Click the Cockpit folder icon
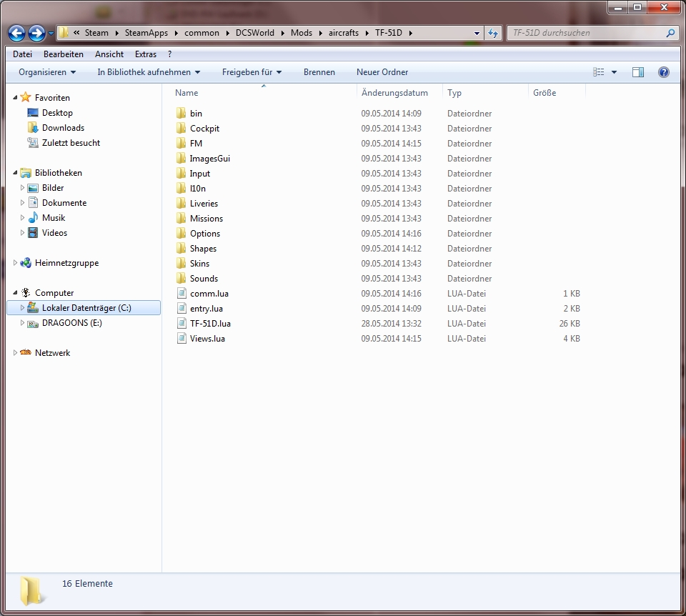 coord(181,128)
